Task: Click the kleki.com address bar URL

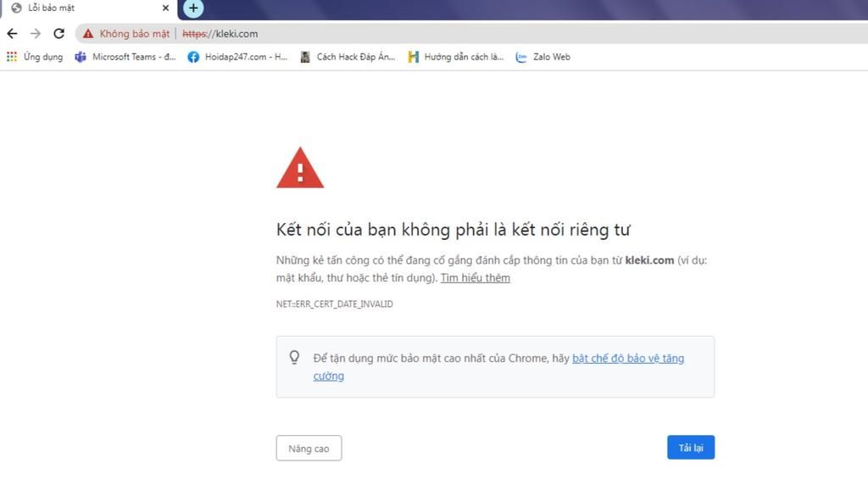Action: point(220,34)
